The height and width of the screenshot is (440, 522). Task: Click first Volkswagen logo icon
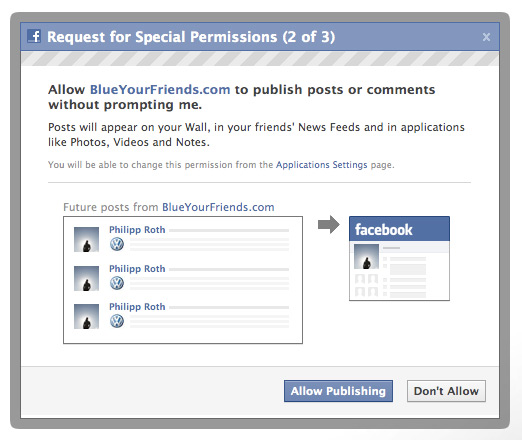coord(117,244)
